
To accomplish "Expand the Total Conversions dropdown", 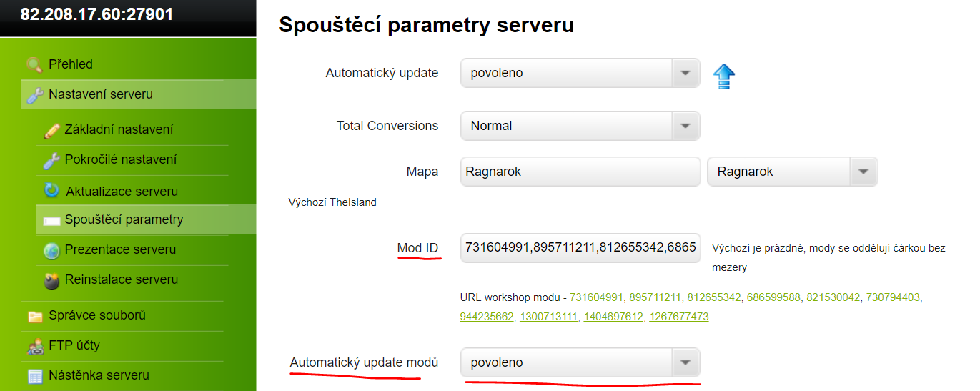I will click(580, 126).
